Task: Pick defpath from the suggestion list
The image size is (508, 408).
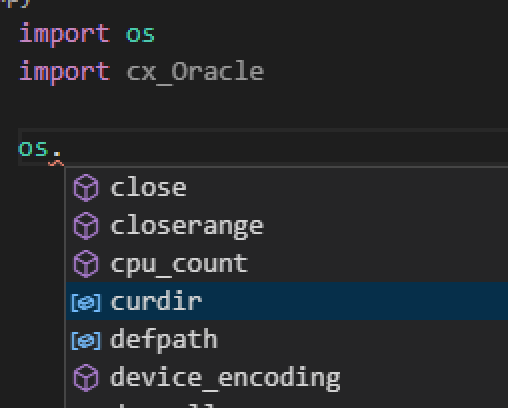Action: 287,340
